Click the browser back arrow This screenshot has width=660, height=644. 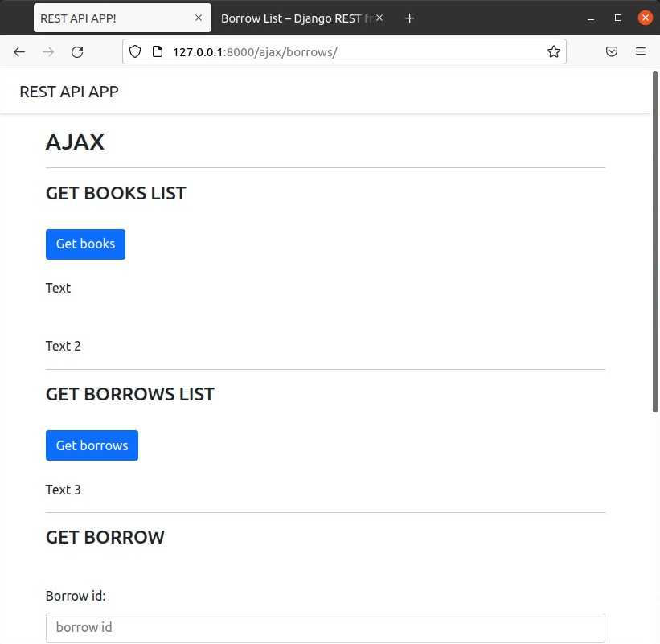coord(19,51)
